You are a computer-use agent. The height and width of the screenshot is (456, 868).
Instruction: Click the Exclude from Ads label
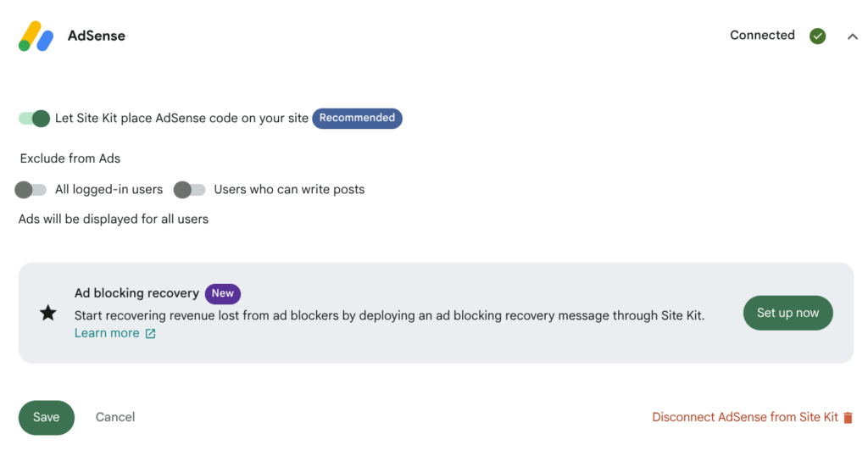point(70,158)
